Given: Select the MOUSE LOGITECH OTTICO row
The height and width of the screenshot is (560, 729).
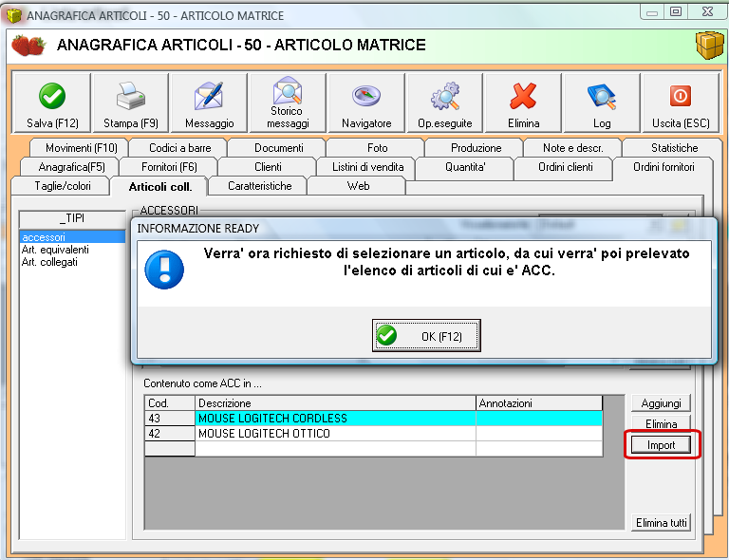Looking at the screenshot, I should (x=374, y=434).
